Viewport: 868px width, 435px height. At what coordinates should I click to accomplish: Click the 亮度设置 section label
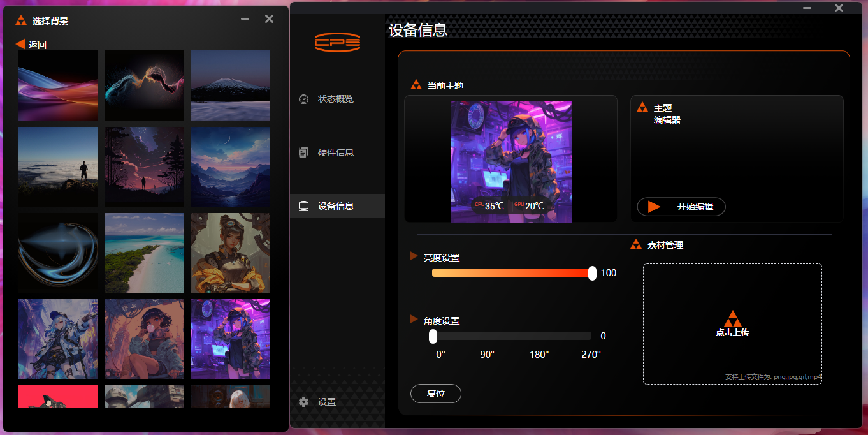tap(442, 258)
